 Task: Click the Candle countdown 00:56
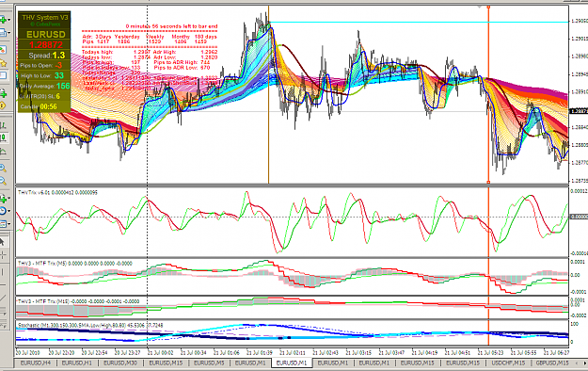coord(48,106)
